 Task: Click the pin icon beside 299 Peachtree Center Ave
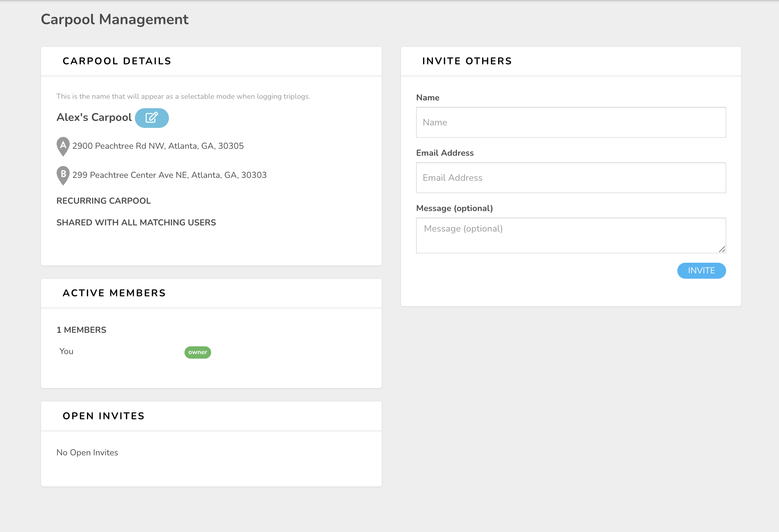(63, 175)
